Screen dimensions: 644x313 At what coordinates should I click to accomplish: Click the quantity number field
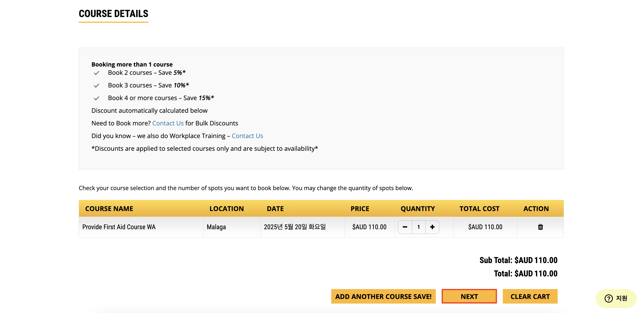coord(419,227)
